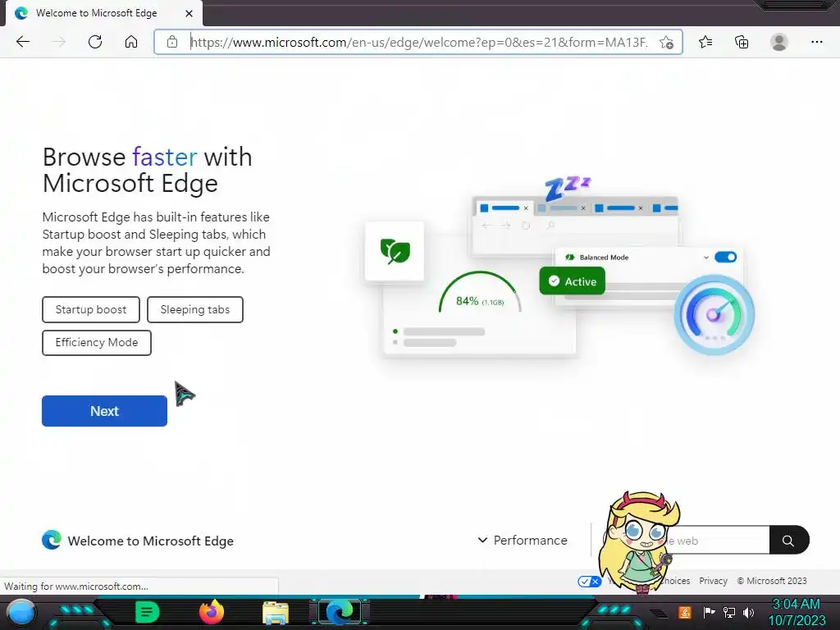Launch Firefox from the taskbar

(x=212, y=612)
